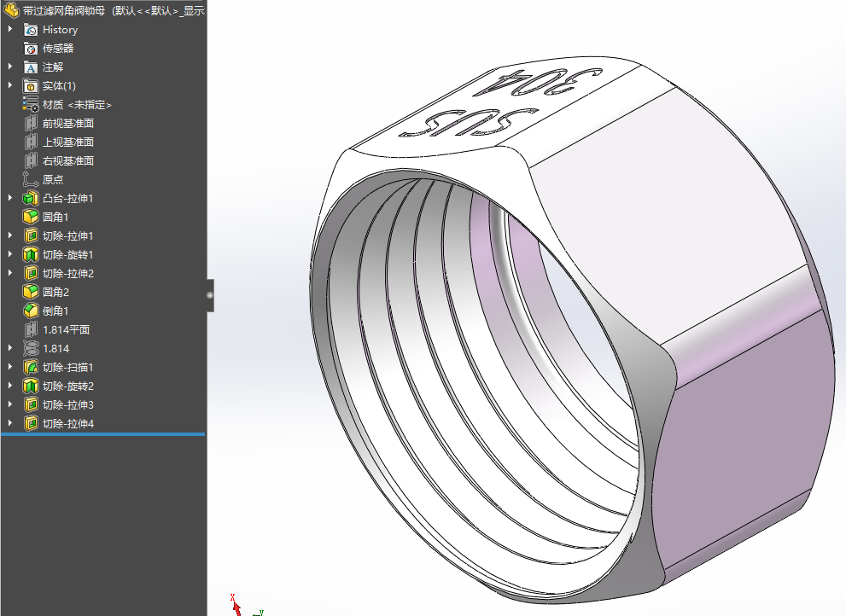Click the 切除-拉伸4 cut icon
Image resolution: width=846 pixels, height=616 pixels.
pyautogui.click(x=31, y=423)
